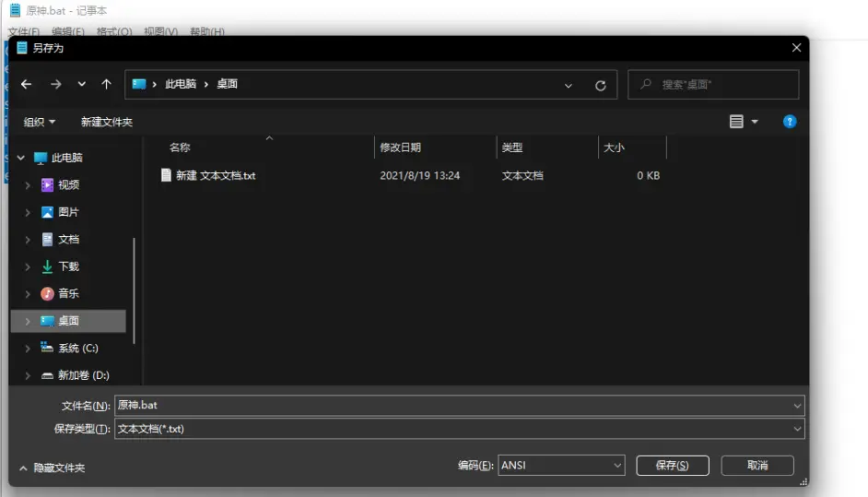
Task: Create a folder with 新建文件夹
Action: [107, 122]
